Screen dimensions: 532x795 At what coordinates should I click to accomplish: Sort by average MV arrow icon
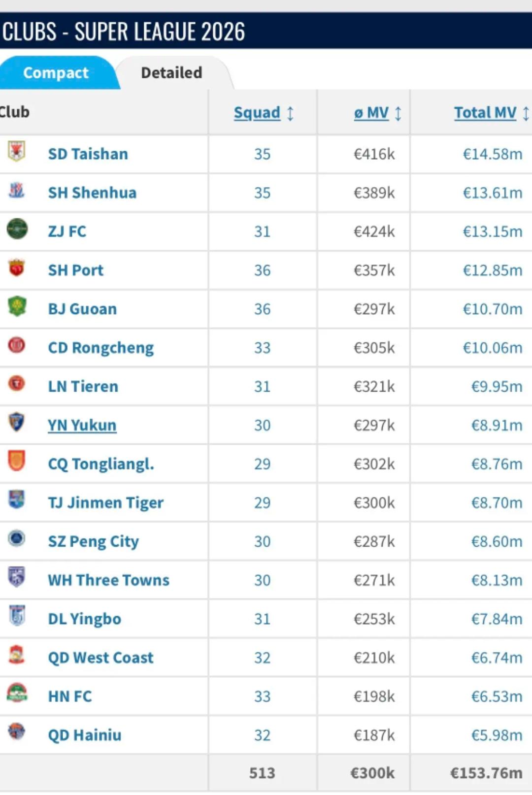[x=398, y=113]
